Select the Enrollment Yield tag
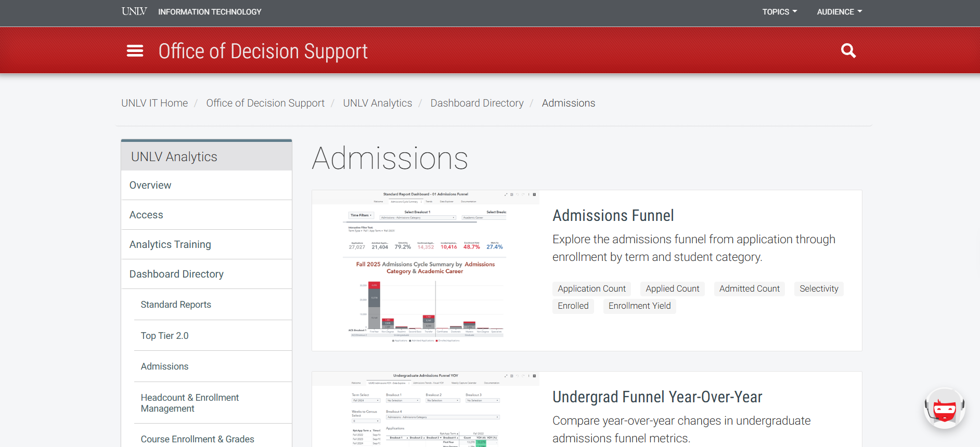Image resolution: width=980 pixels, height=447 pixels. click(x=640, y=306)
